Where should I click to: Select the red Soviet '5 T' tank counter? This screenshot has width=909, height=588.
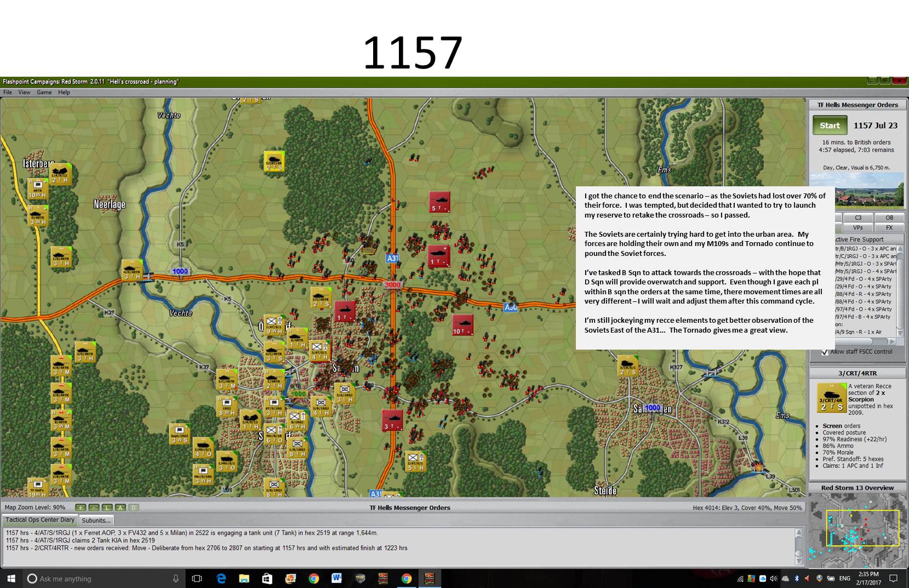(439, 202)
